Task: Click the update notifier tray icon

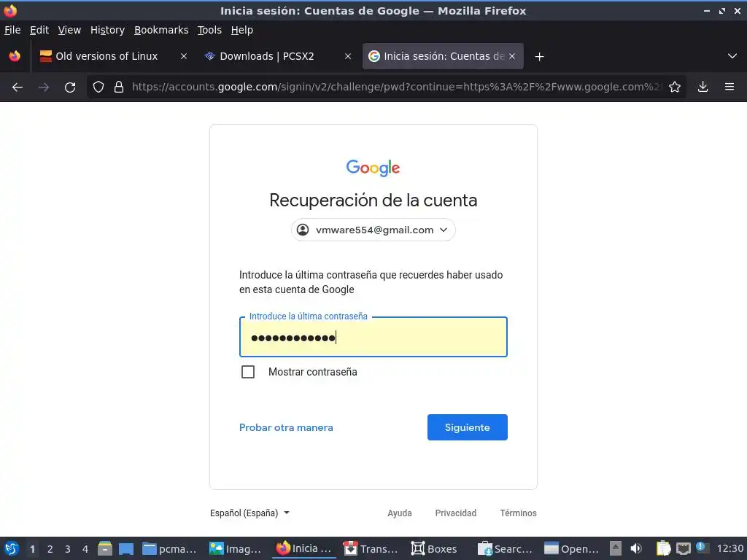Action: click(x=702, y=548)
